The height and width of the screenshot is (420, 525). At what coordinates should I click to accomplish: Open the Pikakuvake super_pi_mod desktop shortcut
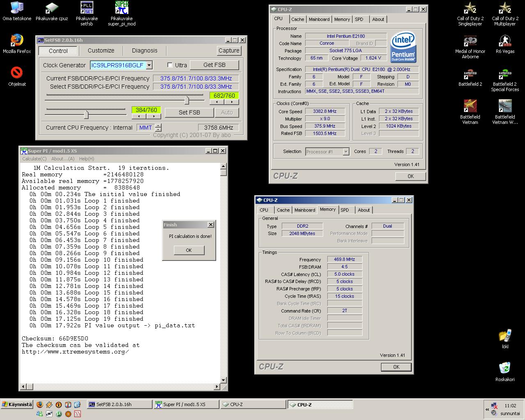122,14
